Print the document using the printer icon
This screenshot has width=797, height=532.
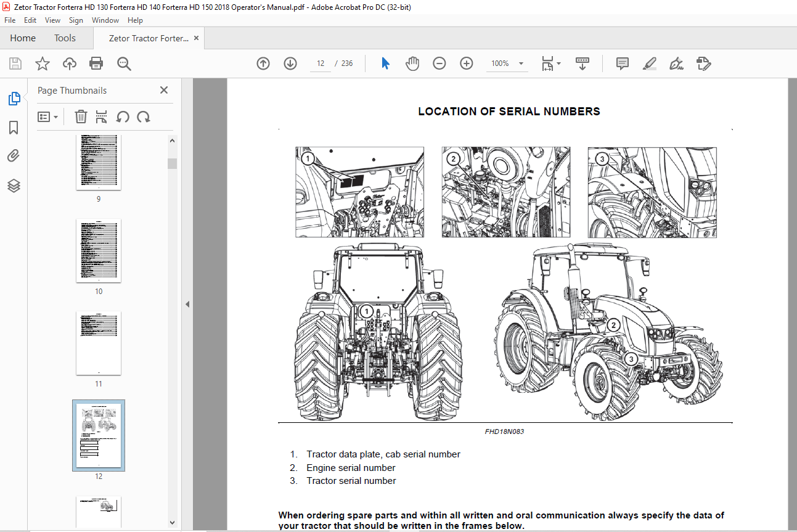[96, 63]
